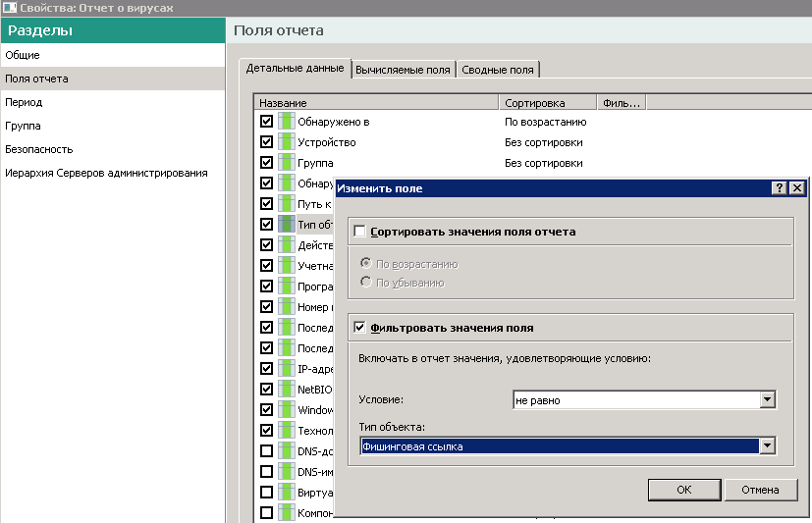This screenshot has height=523, width=812.
Task: Uncheck the Устройство field checkbox
Action: (266, 142)
